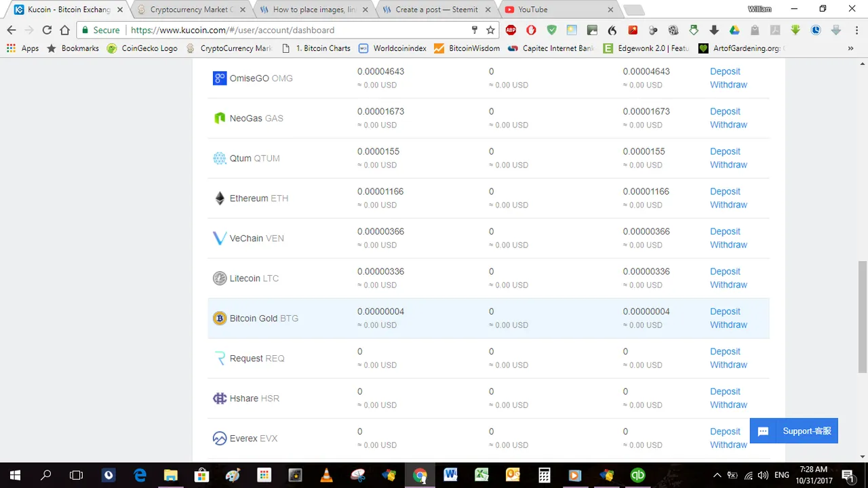Deposit VeChain VEN
This screenshot has height=488, width=868.
725,231
